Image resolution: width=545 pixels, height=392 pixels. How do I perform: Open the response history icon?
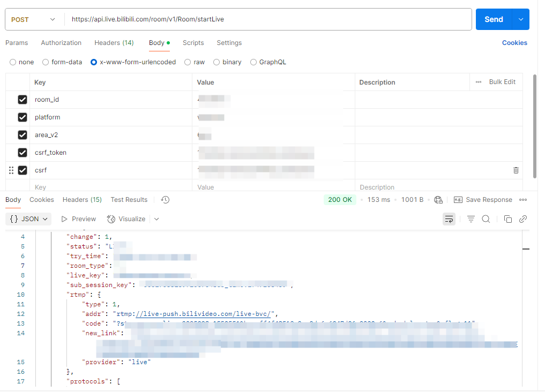tap(166, 200)
